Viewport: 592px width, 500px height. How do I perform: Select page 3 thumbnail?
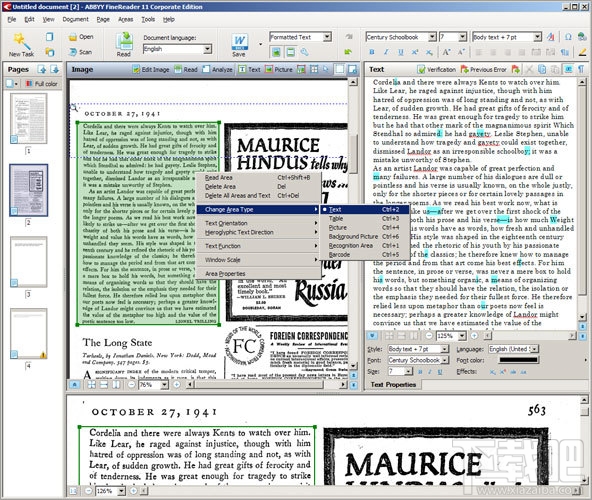point(29,262)
